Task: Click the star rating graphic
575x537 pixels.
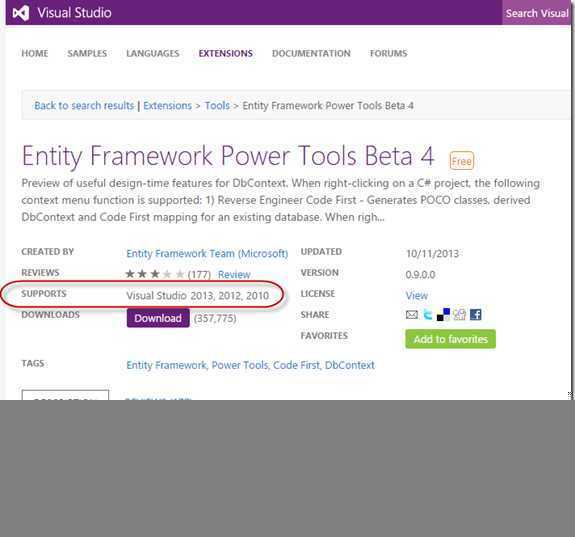Action: pos(154,274)
